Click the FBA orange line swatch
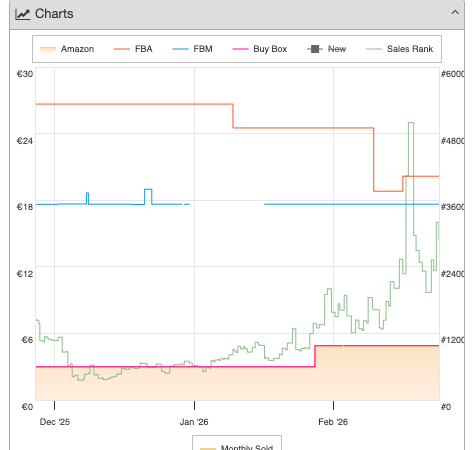474x450 pixels. pos(122,49)
